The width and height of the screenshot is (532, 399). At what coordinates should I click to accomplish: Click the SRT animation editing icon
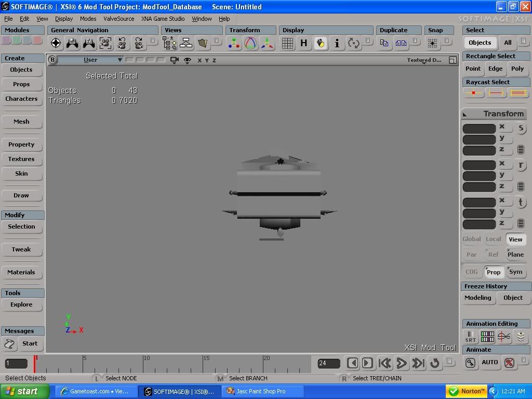pyautogui.click(x=471, y=337)
